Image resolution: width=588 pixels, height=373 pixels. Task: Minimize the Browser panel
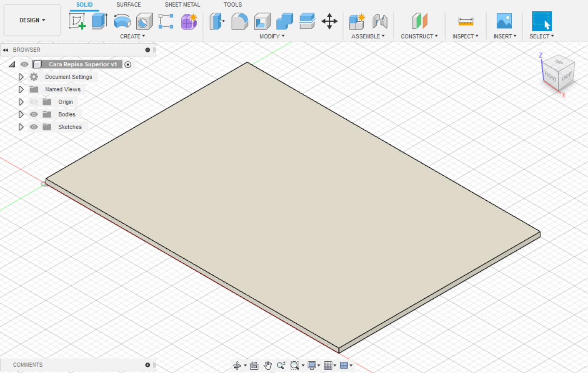tap(148, 50)
